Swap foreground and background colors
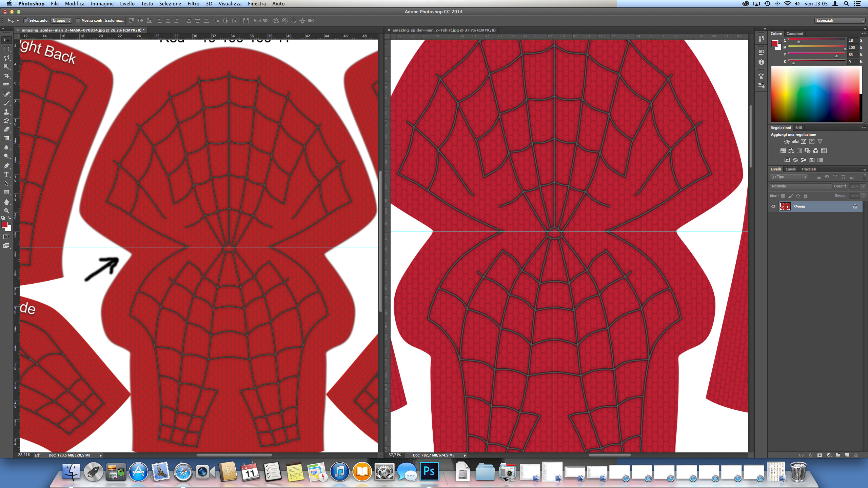Image resolution: width=868 pixels, height=488 pixels. (9, 218)
